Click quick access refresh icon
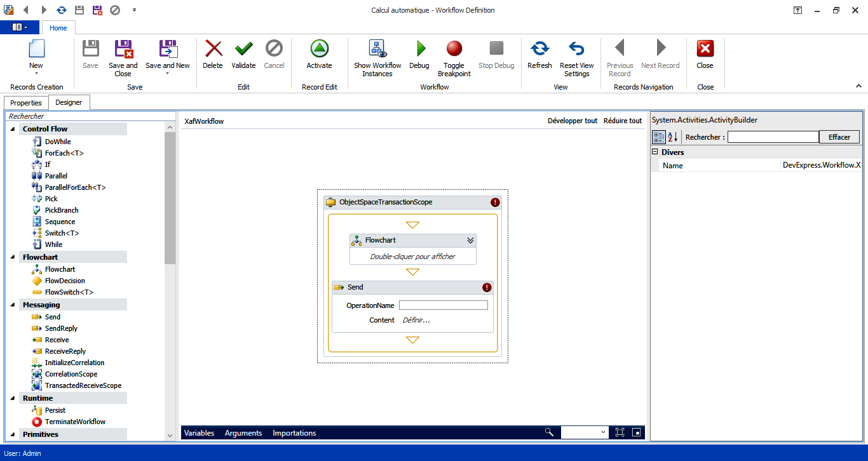 (62, 10)
